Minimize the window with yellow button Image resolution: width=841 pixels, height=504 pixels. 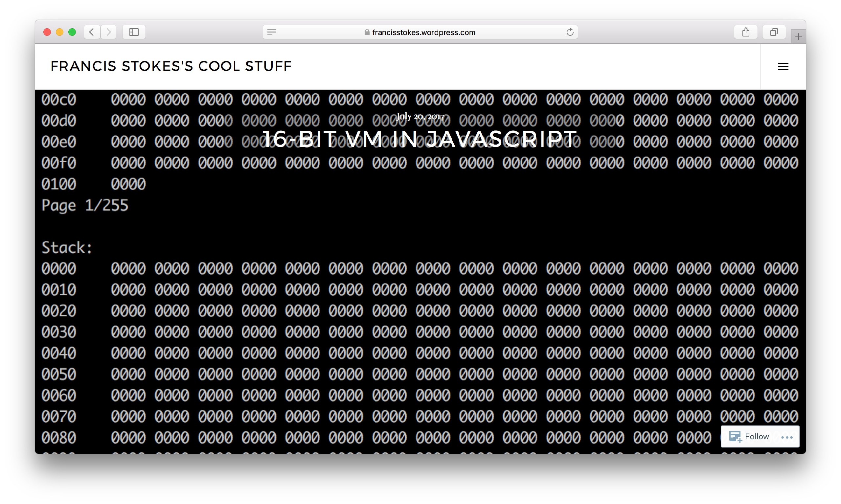tap(59, 32)
